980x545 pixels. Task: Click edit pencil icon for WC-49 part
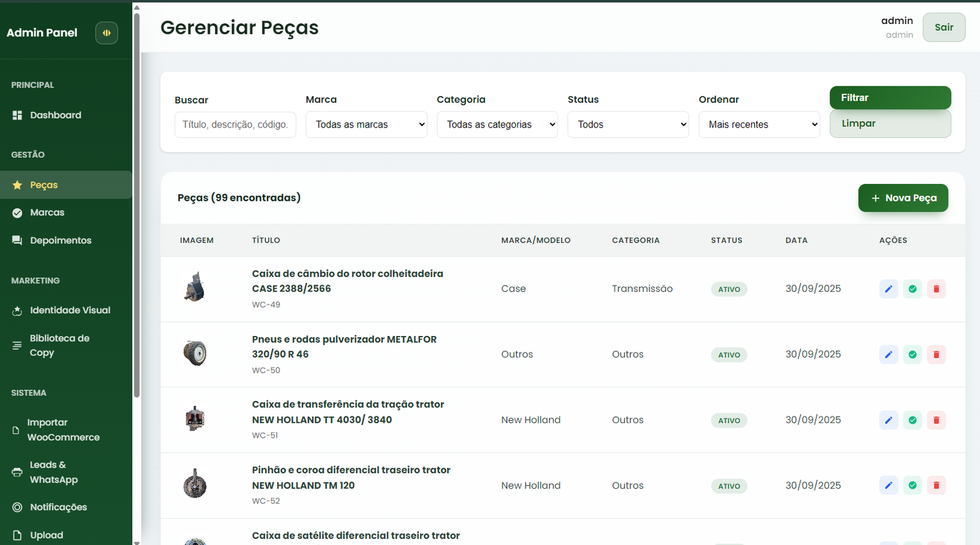(888, 289)
